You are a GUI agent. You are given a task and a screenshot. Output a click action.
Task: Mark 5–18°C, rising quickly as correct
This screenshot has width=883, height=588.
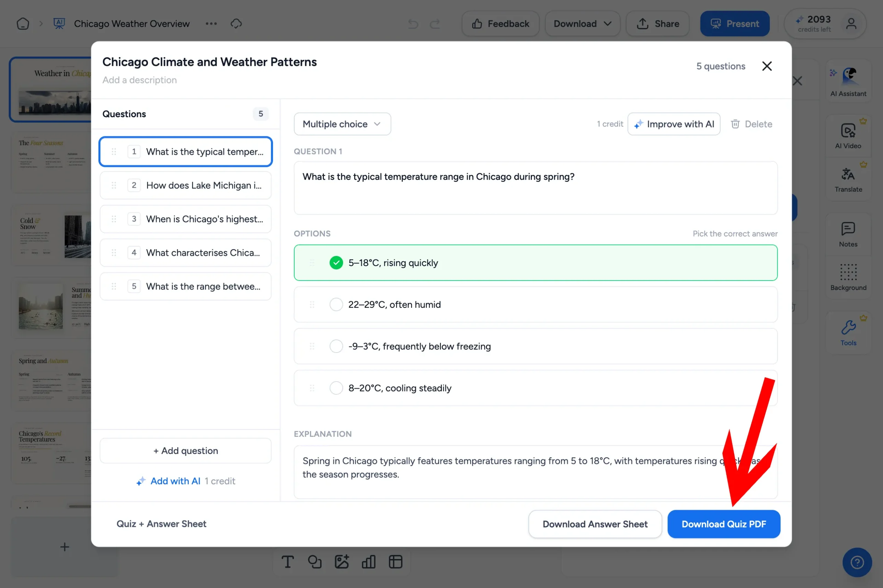tap(336, 263)
